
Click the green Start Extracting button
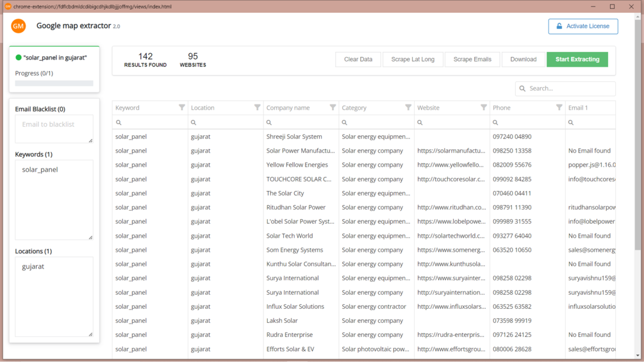577,60
